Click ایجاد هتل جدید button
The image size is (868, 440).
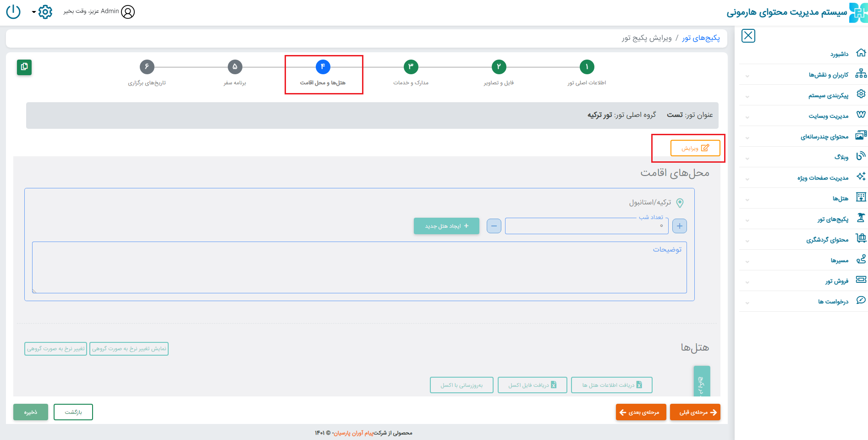tap(446, 226)
